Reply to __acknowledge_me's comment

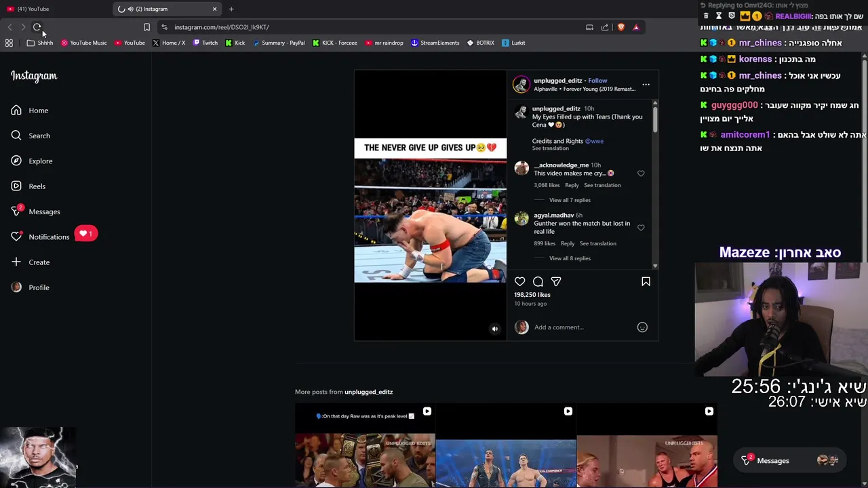coord(572,185)
